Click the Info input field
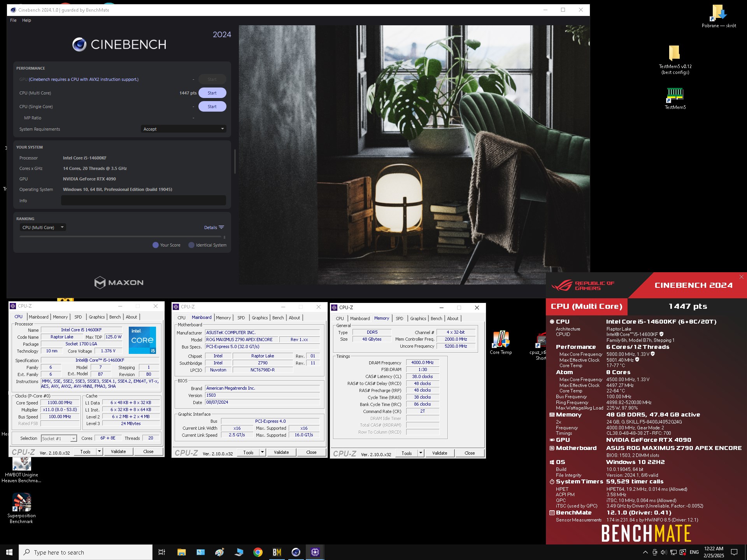Viewport: 747px width, 560px height. coord(144,201)
